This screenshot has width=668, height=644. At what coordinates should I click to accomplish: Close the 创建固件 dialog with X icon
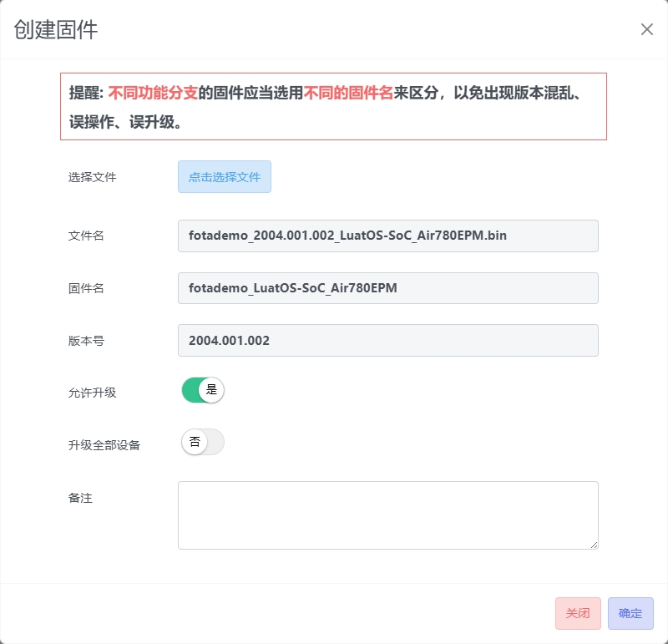coord(646,29)
